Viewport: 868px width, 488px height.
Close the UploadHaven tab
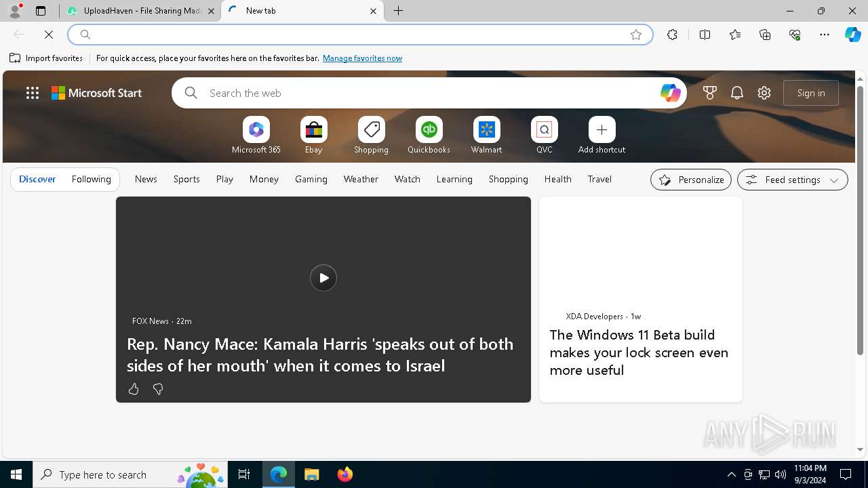point(211,11)
